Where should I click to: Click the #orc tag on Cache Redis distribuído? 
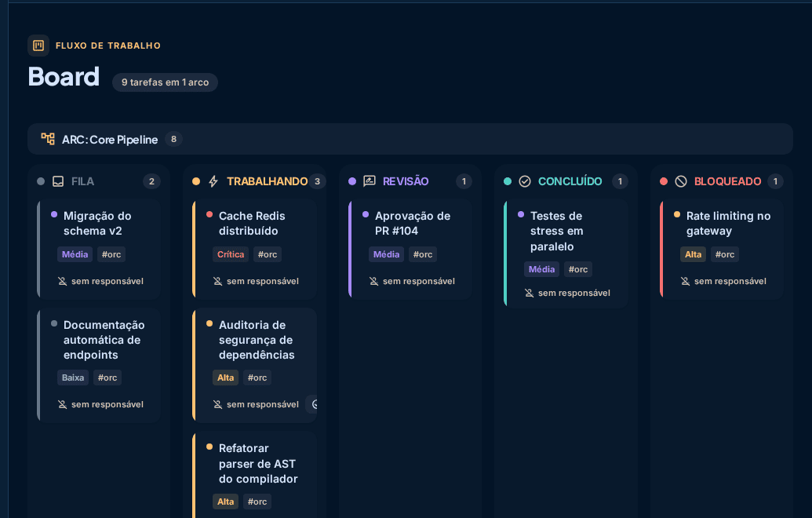pyautogui.click(x=268, y=254)
